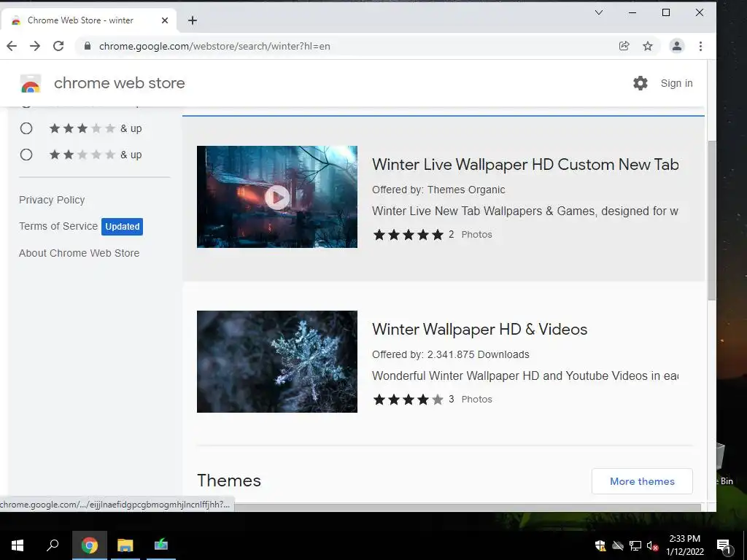Click five-star rating of Winter Live Wallpaper
This screenshot has height=560, width=747.
coord(408,235)
